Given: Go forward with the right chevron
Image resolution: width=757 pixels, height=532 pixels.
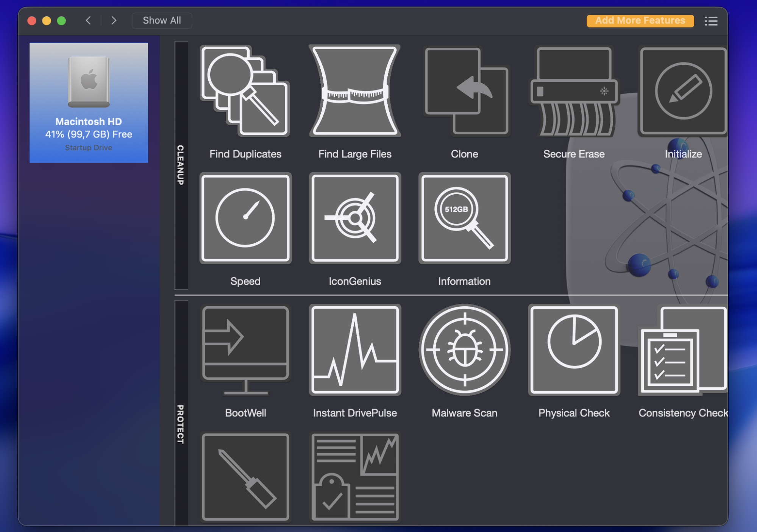Looking at the screenshot, I should (114, 20).
